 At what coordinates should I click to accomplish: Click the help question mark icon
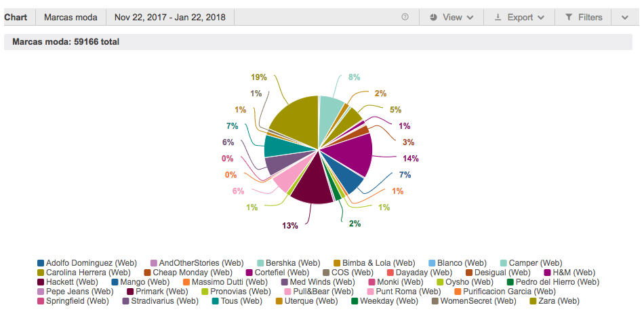(x=405, y=17)
